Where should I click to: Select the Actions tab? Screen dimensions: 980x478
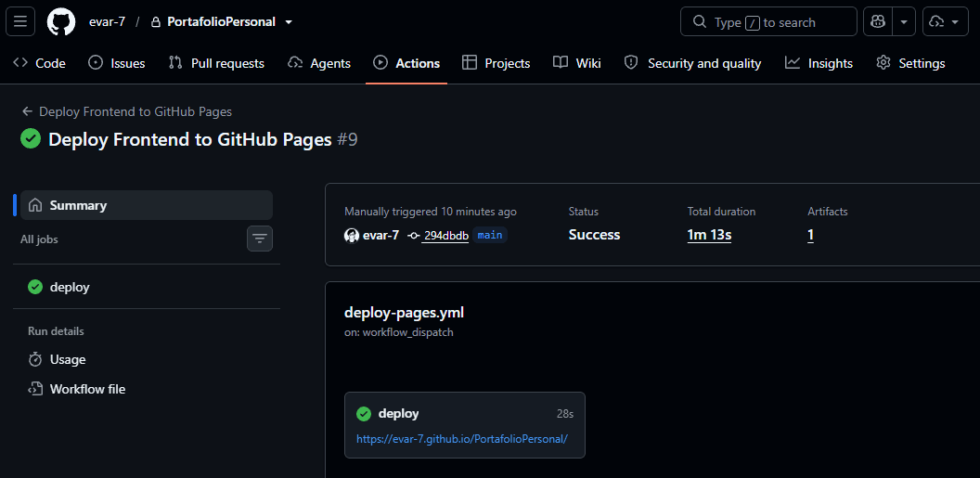[x=406, y=63]
